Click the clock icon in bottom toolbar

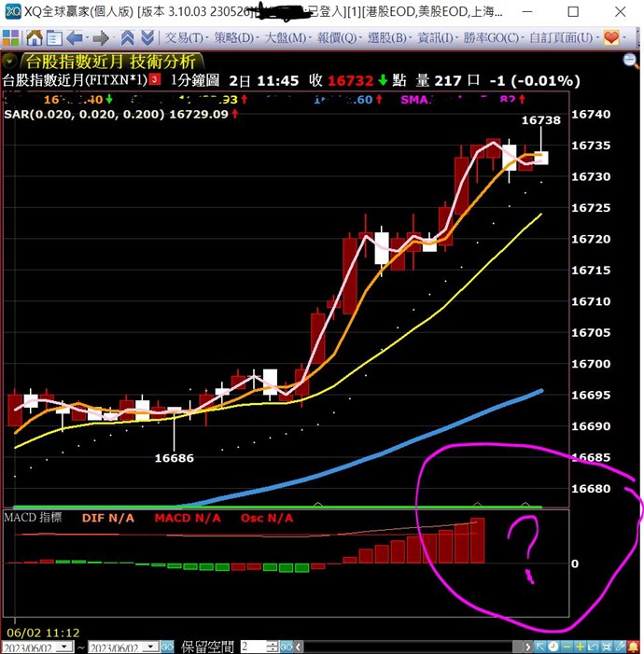553,647
